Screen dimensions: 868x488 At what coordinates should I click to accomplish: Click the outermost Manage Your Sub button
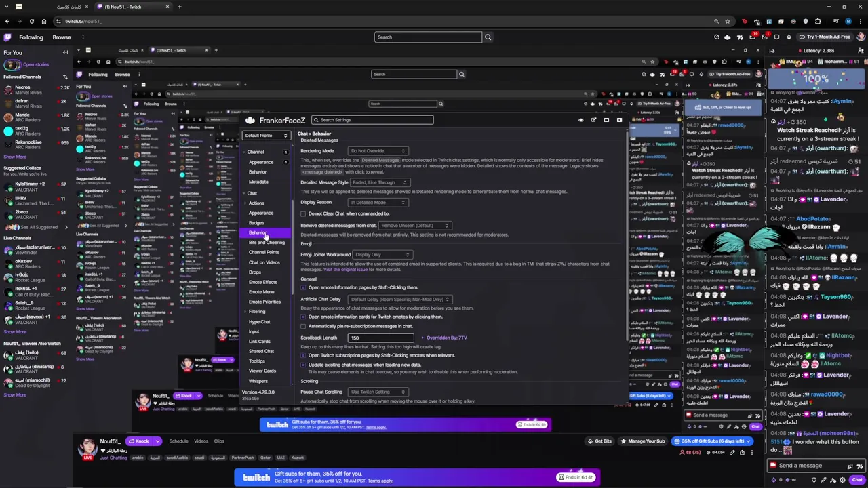click(x=643, y=441)
